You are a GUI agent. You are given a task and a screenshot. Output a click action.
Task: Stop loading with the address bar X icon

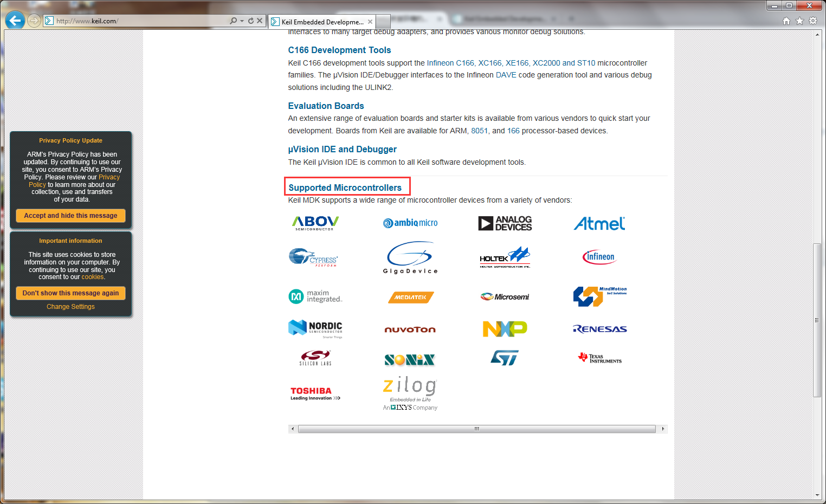260,21
